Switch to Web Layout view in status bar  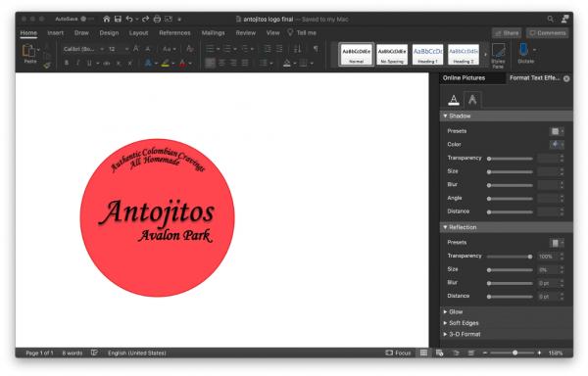(439, 352)
